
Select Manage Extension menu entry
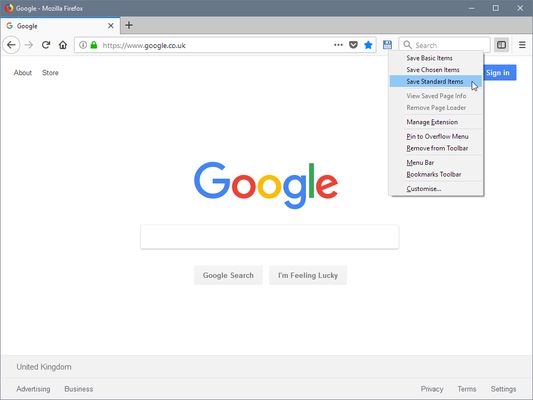[x=436, y=122]
